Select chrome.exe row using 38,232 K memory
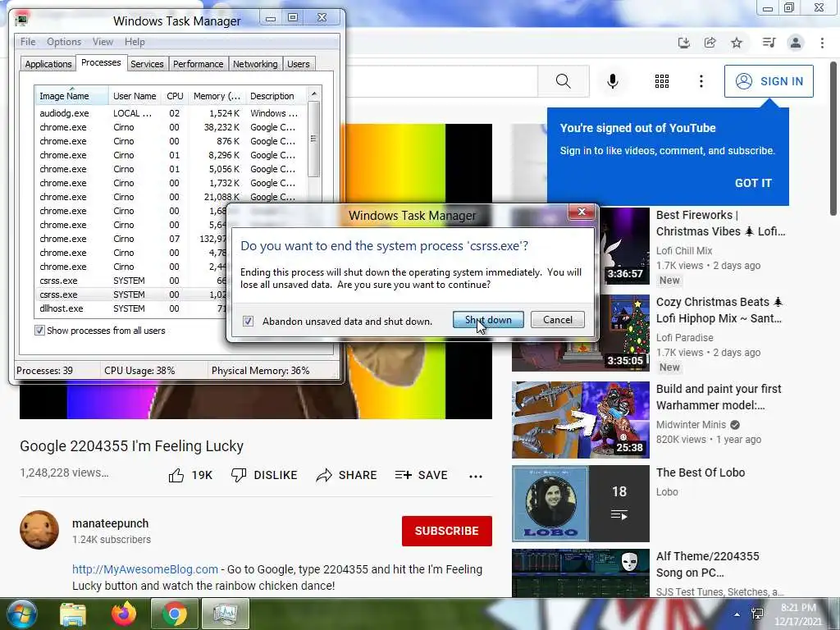Viewport: 840px width, 630px height. 171,127
